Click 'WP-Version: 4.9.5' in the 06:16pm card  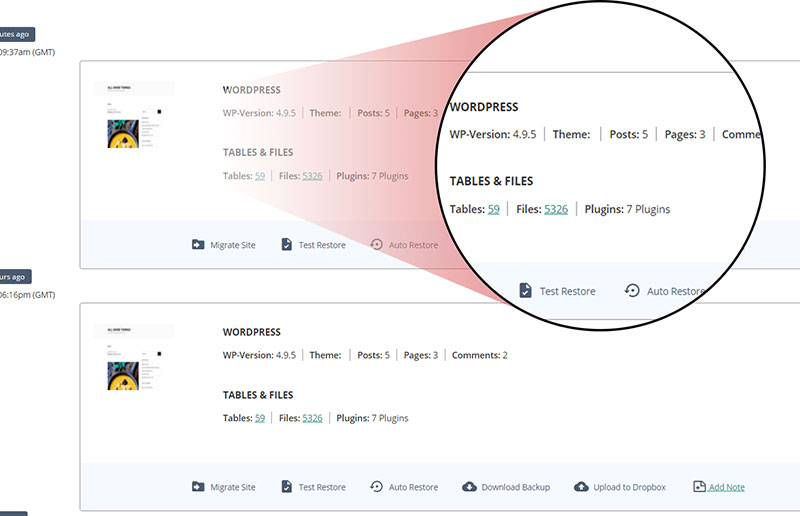tap(259, 355)
